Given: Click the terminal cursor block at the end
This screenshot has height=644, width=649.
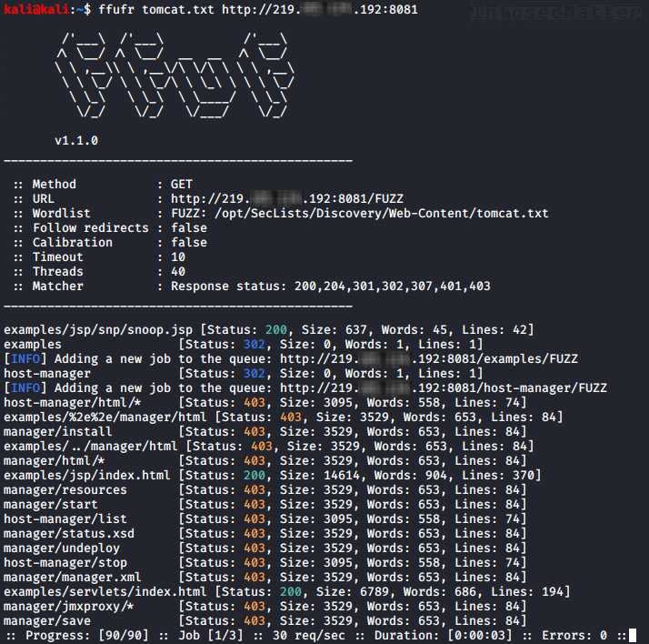Looking at the screenshot, I should [631, 636].
